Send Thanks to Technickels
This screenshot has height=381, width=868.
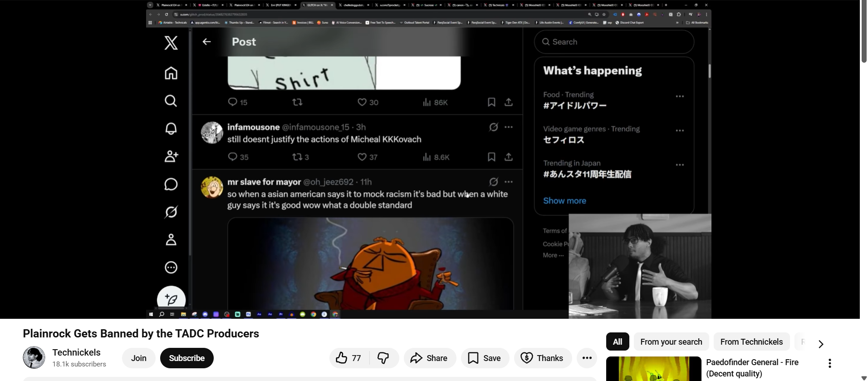tap(542, 358)
